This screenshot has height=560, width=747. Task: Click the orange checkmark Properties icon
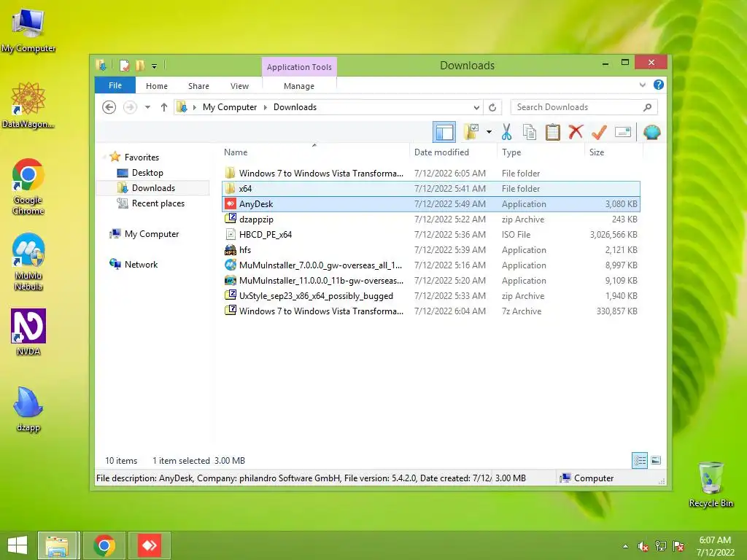[599, 132]
